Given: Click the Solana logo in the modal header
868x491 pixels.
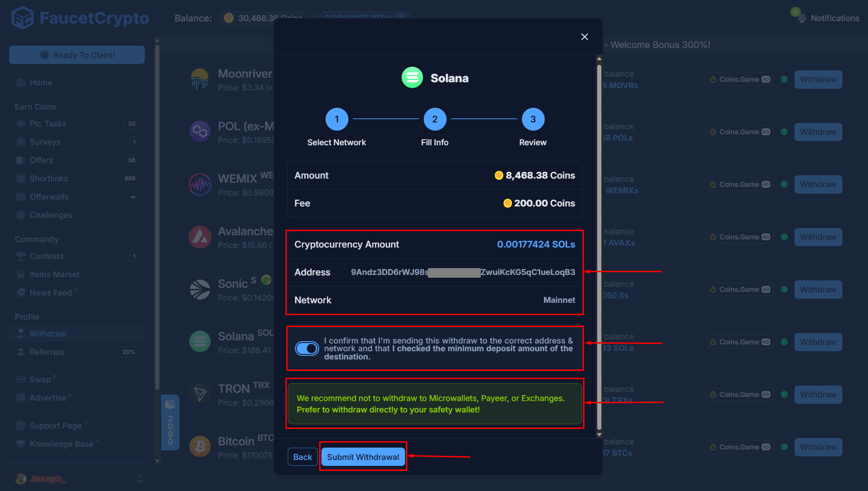Looking at the screenshot, I should pos(412,78).
